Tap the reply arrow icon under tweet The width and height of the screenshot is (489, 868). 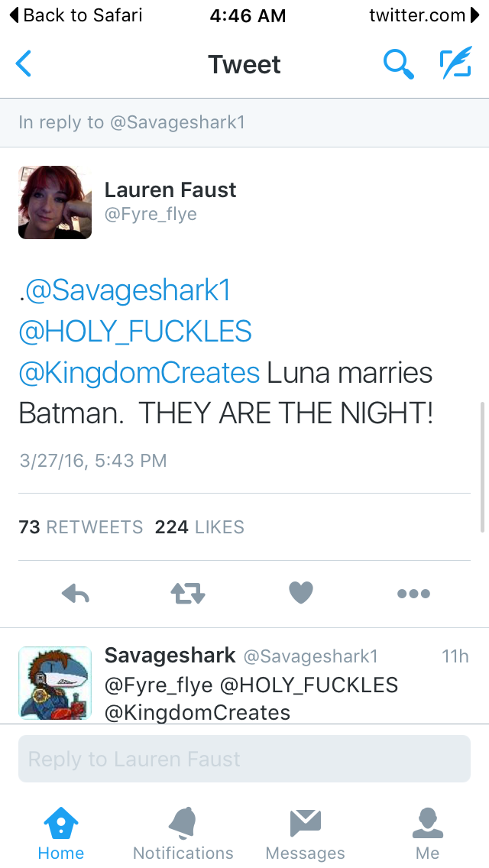tap(75, 593)
